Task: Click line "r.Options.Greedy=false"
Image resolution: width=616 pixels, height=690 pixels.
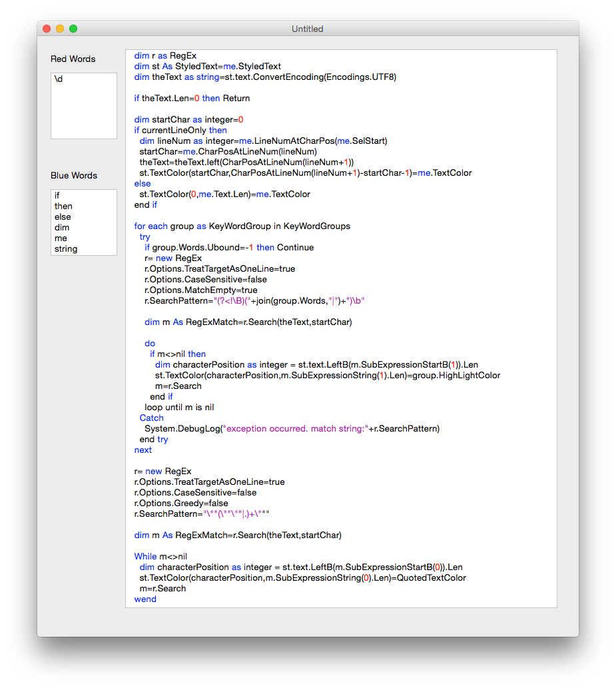Action: tap(181, 504)
